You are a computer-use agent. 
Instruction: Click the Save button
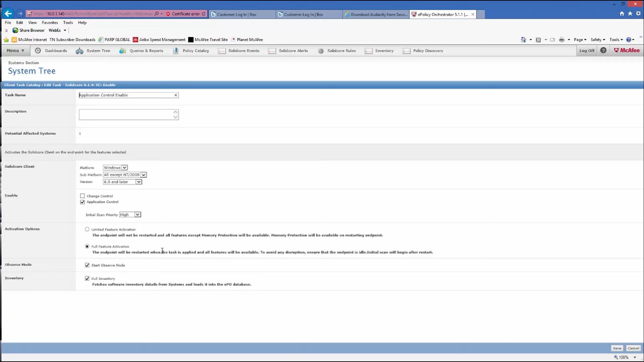617,348
